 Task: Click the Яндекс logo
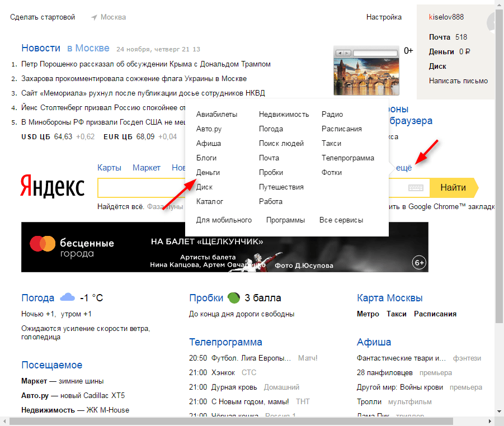pyautogui.click(x=53, y=186)
